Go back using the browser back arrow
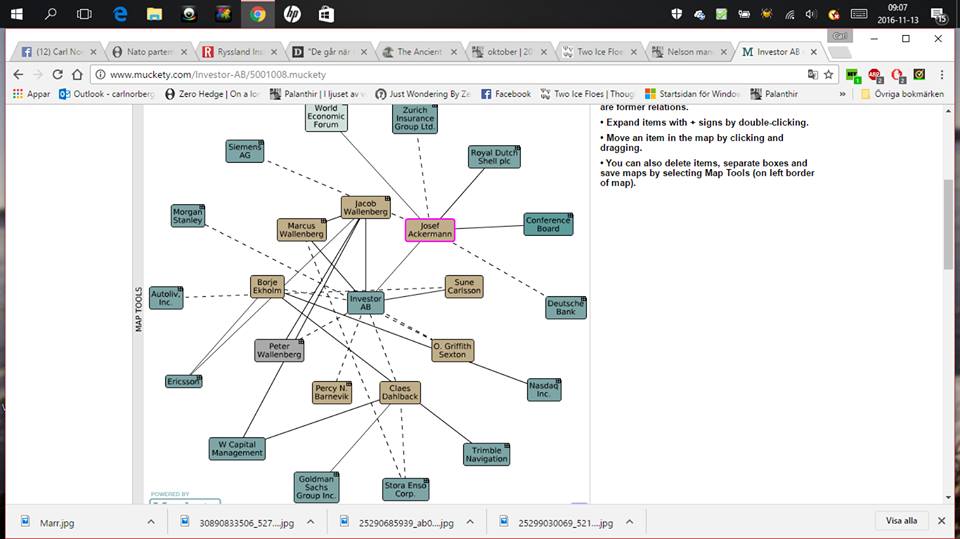 pyautogui.click(x=18, y=74)
